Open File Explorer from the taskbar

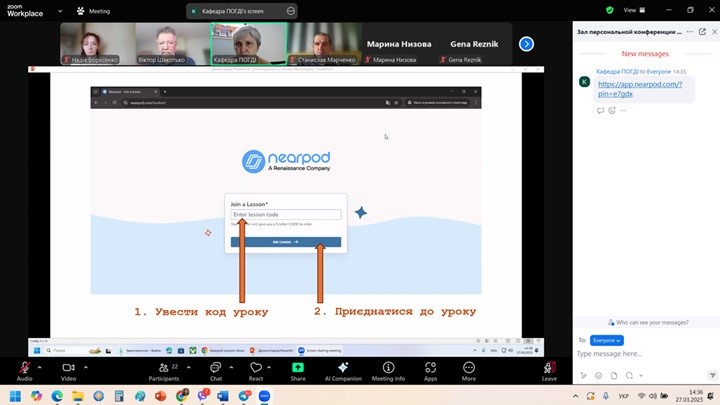pos(78,396)
